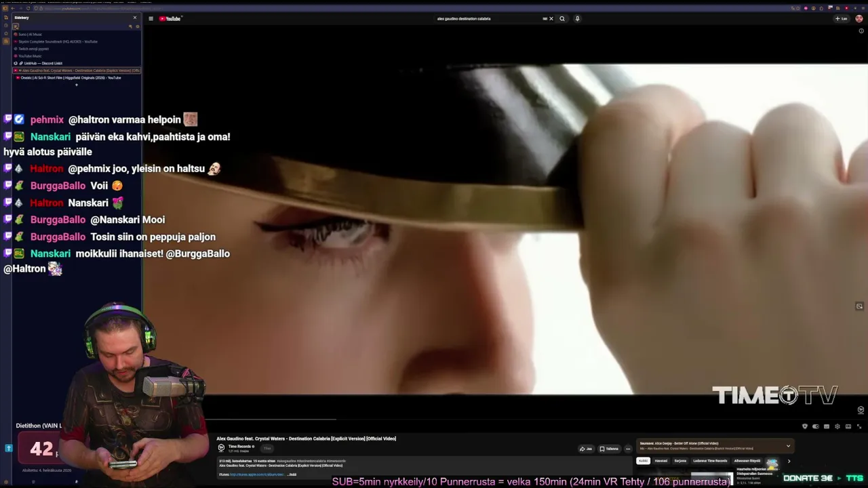This screenshot has height=488, width=868.
Task: Switch player to theater mode
Action: [848, 426]
